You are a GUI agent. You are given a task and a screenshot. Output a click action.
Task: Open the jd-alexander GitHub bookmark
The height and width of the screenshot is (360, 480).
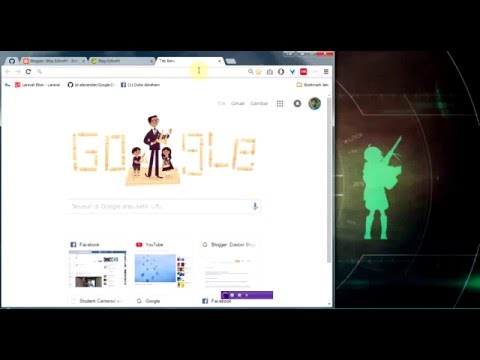[91, 85]
